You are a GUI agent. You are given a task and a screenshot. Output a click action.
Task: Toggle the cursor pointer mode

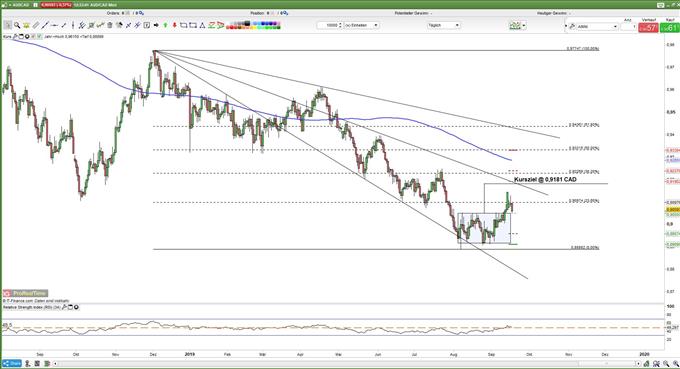point(7,26)
